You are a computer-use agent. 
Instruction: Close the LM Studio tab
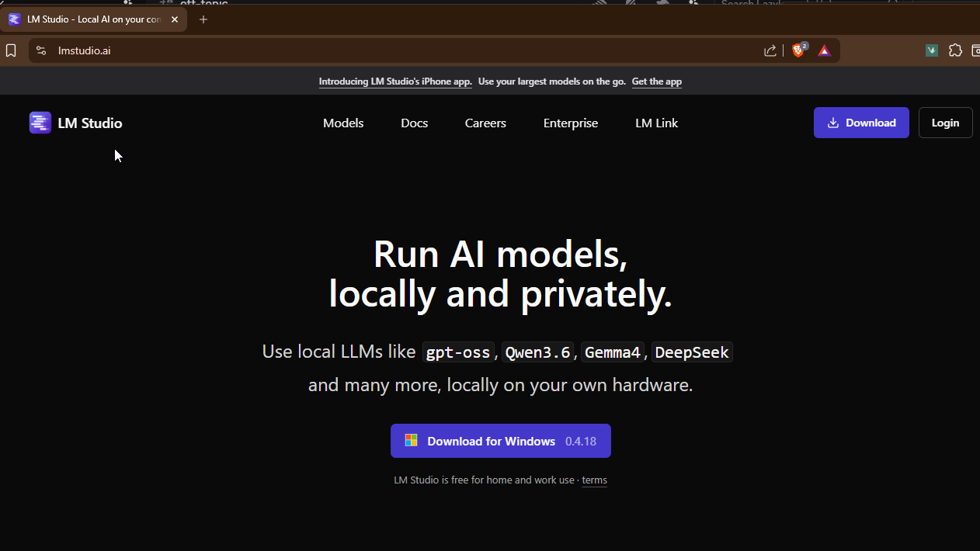(x=175, y=19)
